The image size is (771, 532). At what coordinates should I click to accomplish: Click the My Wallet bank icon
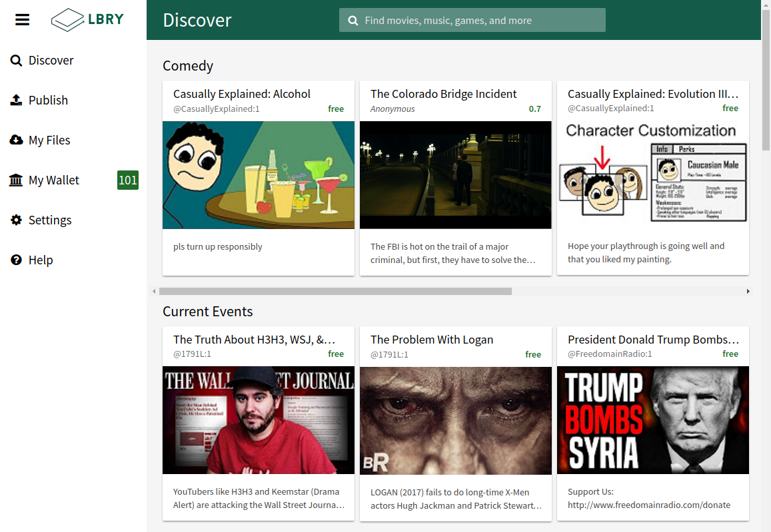point(16,180)
